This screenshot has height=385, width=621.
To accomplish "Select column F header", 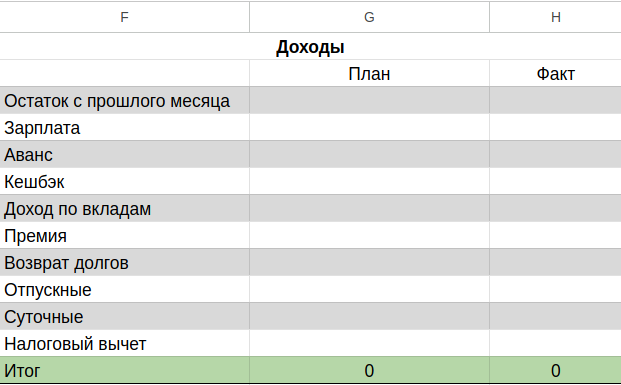I will (x=124, y=17).
